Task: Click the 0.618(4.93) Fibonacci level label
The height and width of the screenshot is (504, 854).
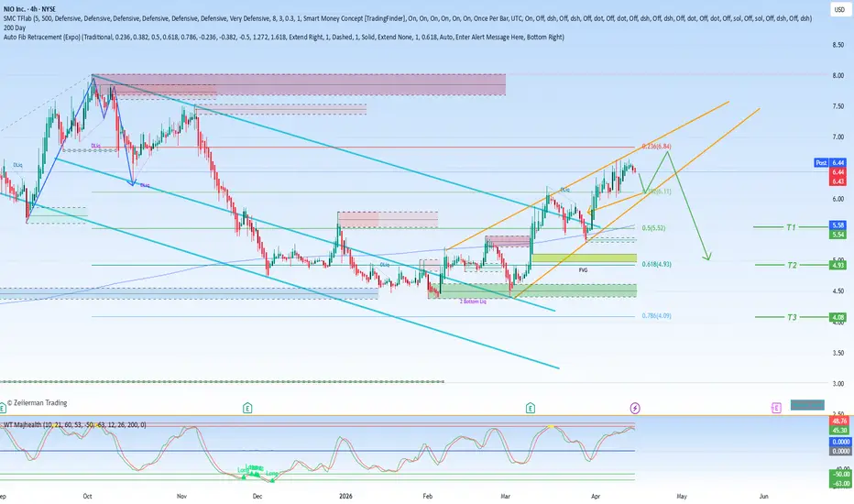Action: [x=656, y=264]
